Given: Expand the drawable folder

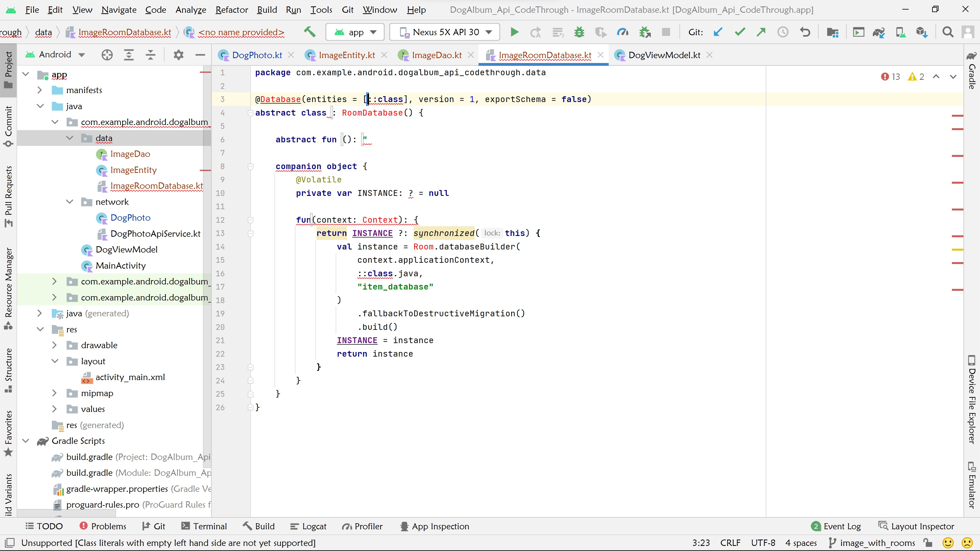Looking at the screenshot, I should click(54, 345).
